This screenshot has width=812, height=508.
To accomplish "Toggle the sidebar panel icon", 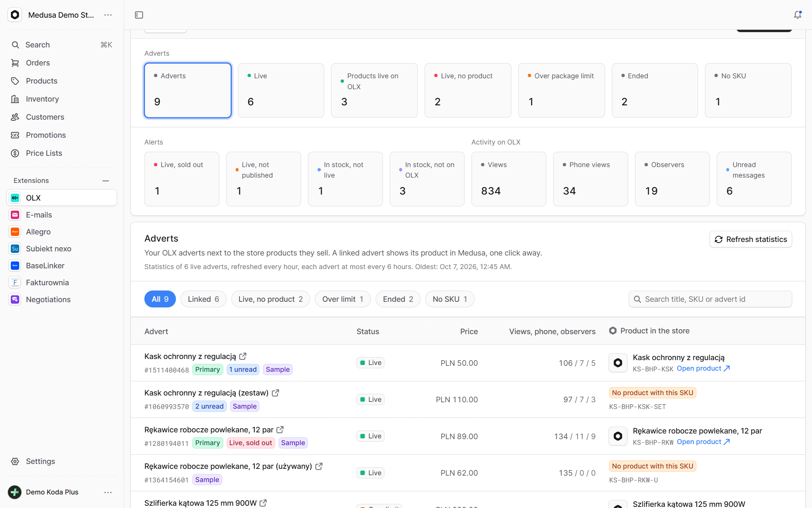I will tap(139, 15).
